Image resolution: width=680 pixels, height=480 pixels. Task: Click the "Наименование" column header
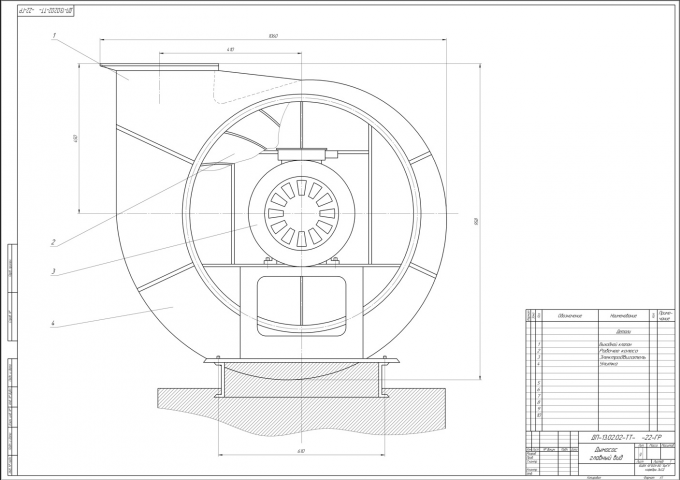(624, 316)
